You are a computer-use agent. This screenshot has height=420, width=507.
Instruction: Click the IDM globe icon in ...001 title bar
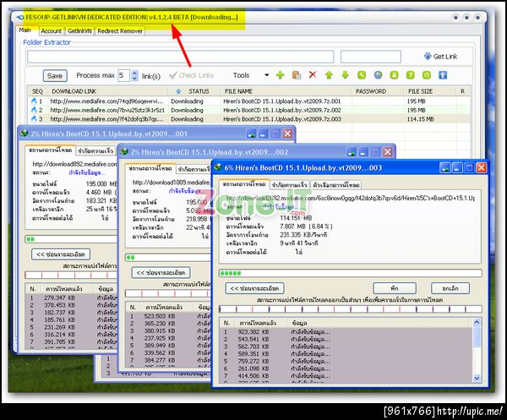point(25,133)
